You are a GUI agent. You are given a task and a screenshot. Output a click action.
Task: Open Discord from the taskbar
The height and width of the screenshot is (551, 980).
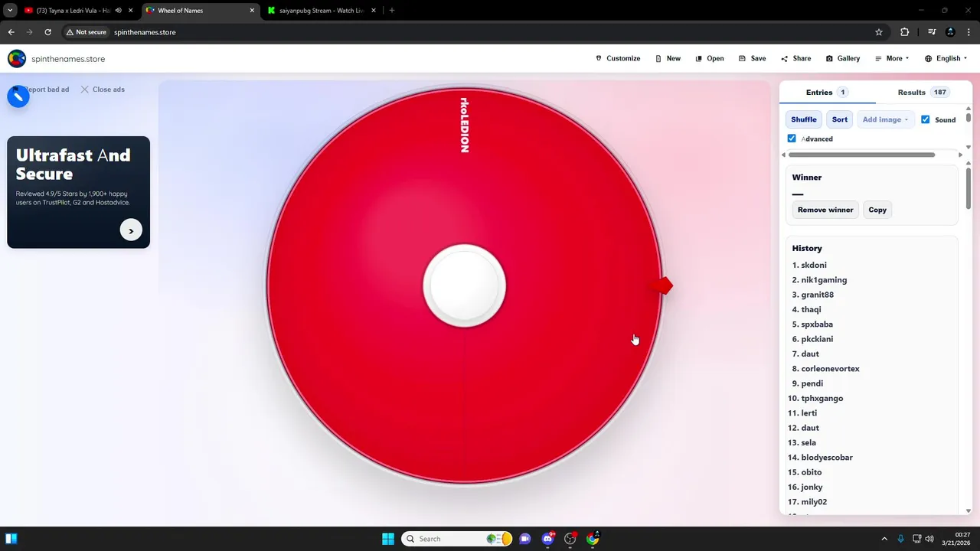click(547, 539)
